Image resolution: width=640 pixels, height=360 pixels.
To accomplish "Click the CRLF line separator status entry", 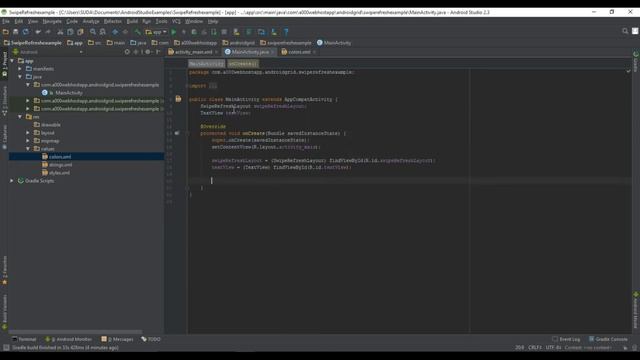I will point(535,348).
